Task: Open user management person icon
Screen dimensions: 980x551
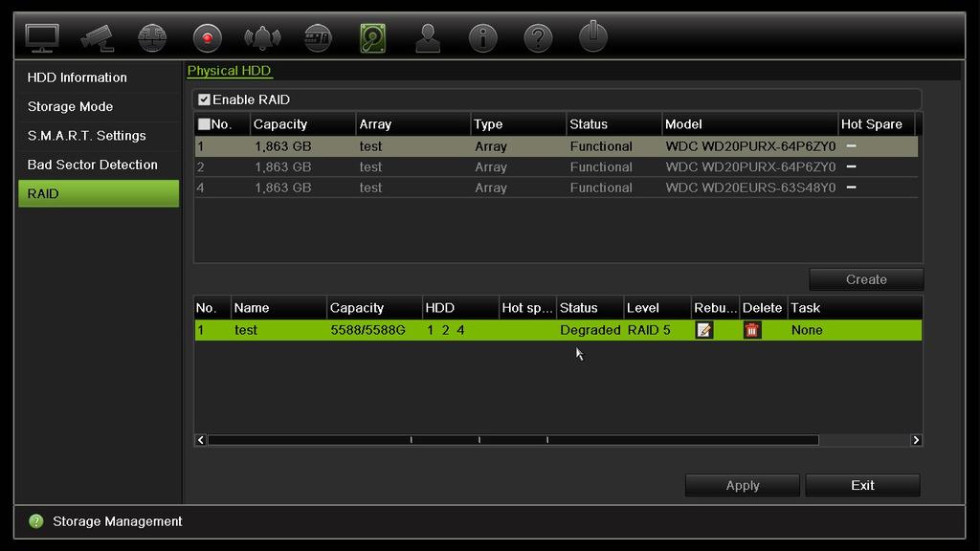Action: 428,37
